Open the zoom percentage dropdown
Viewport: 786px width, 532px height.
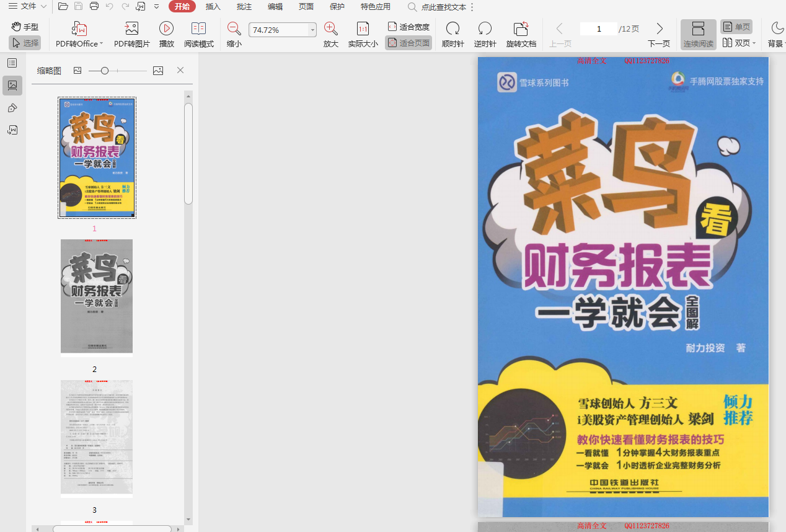point(312,30)
